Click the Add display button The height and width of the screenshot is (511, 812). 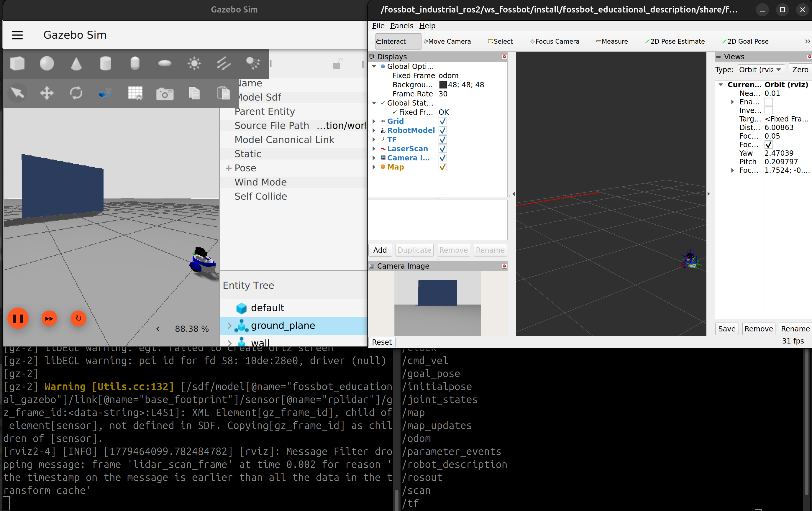[x=380, y=250]
